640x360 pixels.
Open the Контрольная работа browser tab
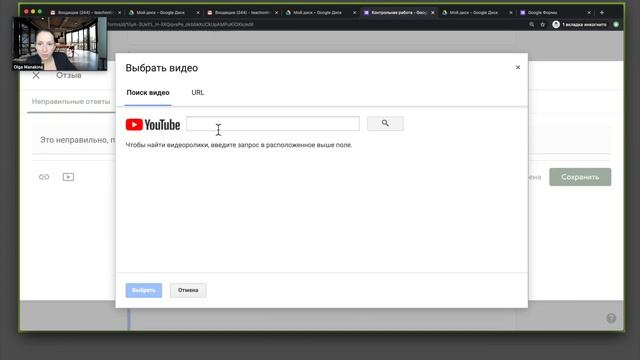click(x=398, y=13)
